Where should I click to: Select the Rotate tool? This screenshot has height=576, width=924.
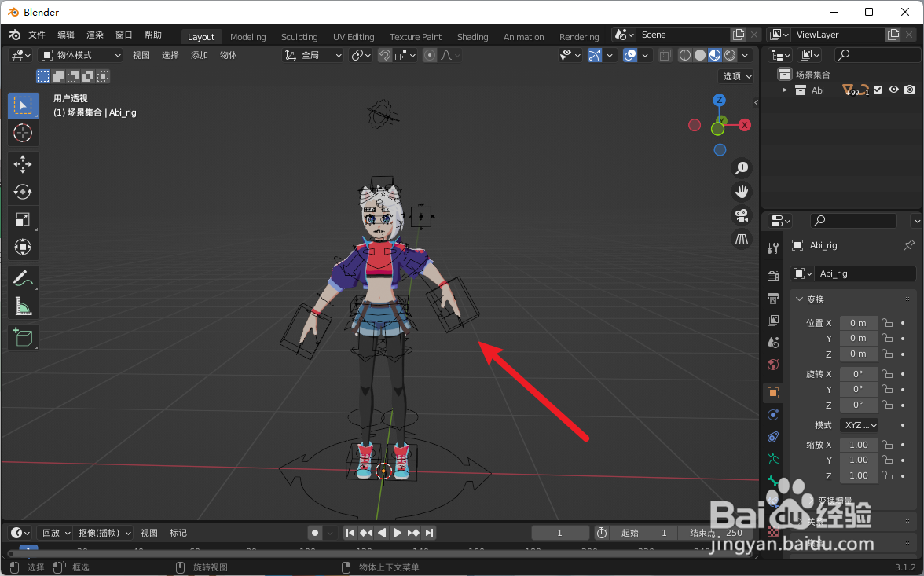point(23,192)
